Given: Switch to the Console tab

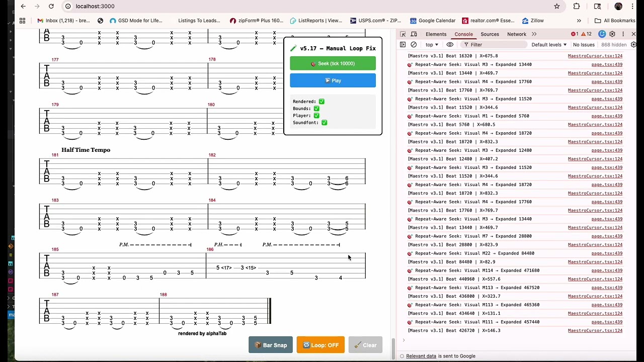Looking at the screenshot, I should (463, 34).
